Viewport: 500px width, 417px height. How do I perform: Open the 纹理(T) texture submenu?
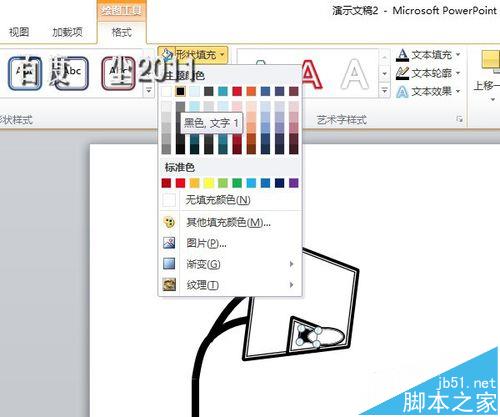pyautogui.click(x=230, y=285)
